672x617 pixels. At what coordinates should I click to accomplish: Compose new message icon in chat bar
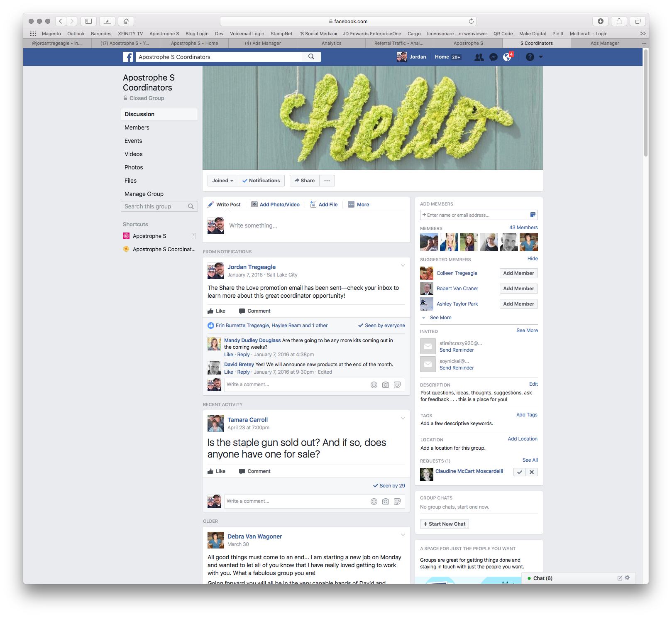(x=620, y=578)
